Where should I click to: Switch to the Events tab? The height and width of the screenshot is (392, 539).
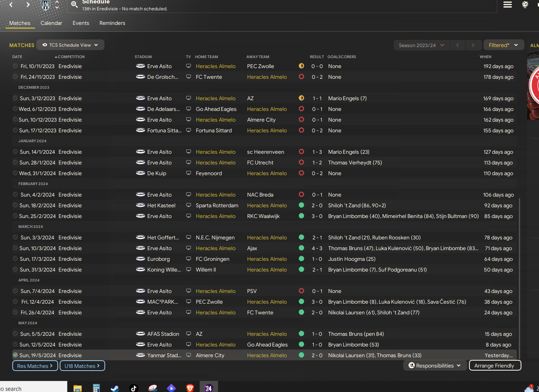point(81,23)
